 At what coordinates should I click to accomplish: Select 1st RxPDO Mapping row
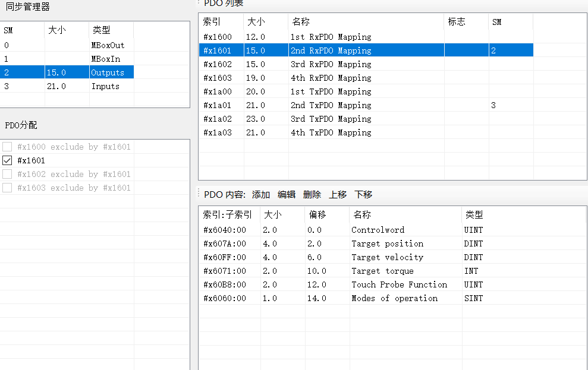[331, 37]
